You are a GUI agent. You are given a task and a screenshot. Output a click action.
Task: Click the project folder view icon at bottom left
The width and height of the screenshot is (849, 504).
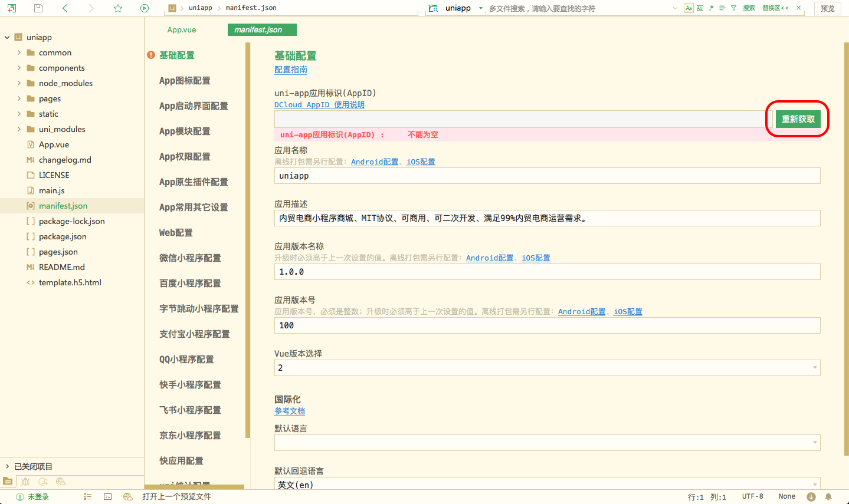8,481
